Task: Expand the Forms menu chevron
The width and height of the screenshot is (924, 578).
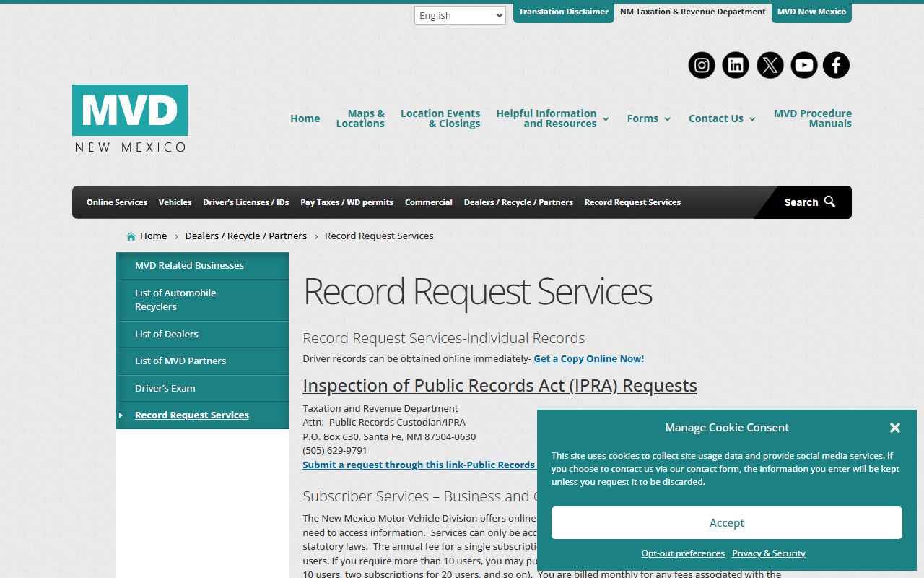Action: (x=667, y=119)
